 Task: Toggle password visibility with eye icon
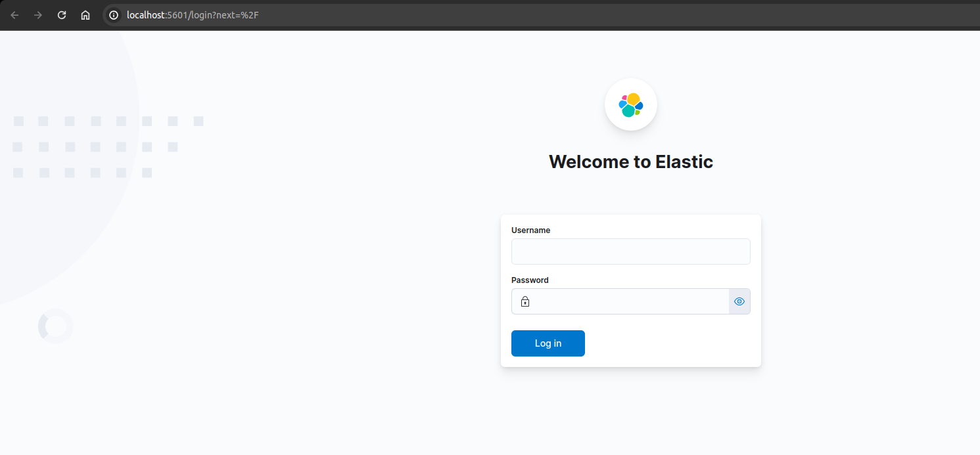(x=739, y=301)
